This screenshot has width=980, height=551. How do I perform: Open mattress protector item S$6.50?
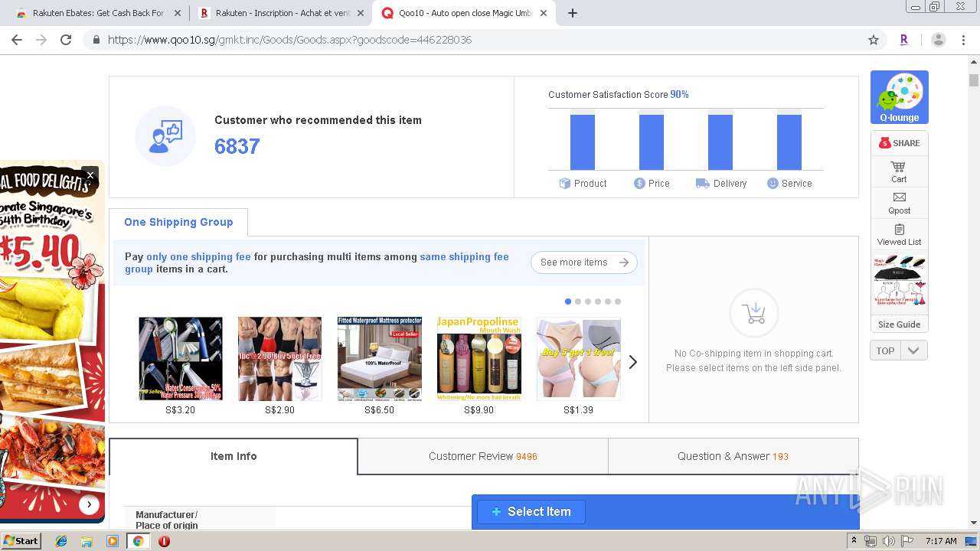click(x=380, y=359)
